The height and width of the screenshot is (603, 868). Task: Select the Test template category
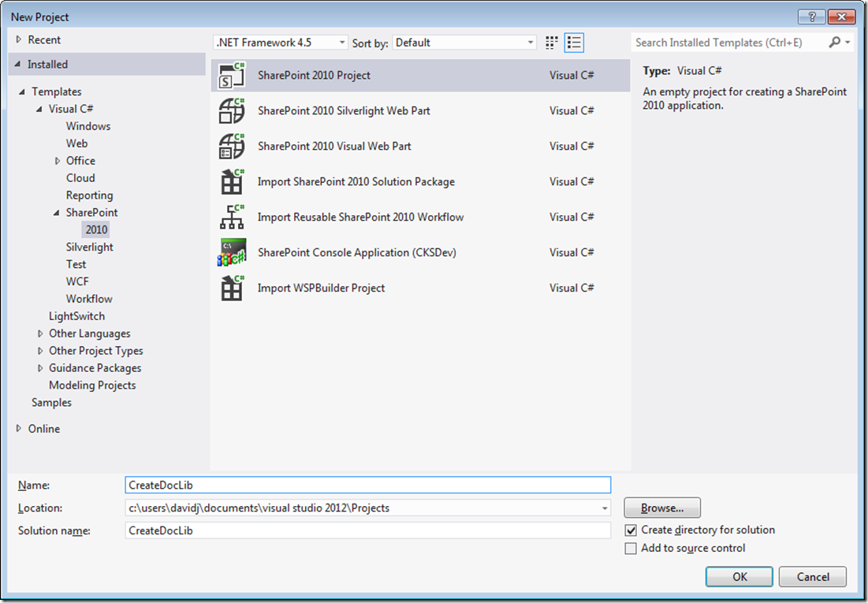click(x=76, y=265)
